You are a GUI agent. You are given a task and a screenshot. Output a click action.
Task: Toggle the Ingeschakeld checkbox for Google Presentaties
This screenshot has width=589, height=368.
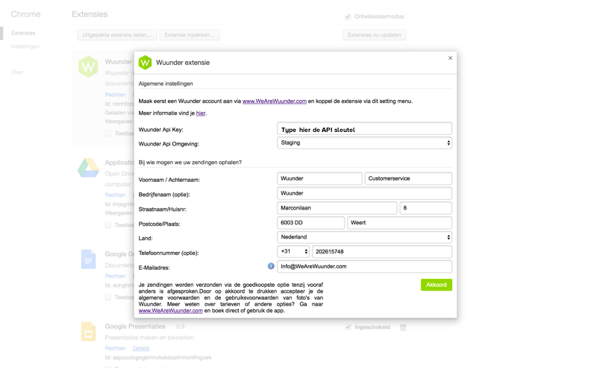pyautogui.click(x=348, y=327)
